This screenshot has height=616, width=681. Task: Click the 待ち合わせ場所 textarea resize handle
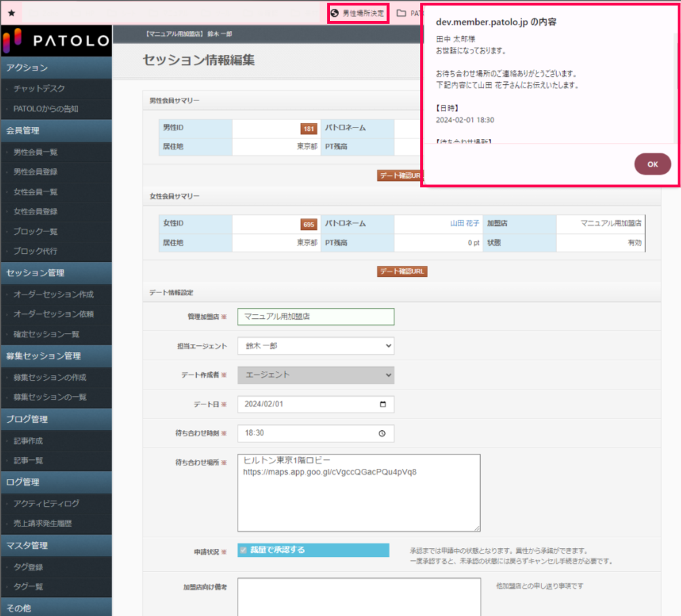coord(477,528)
